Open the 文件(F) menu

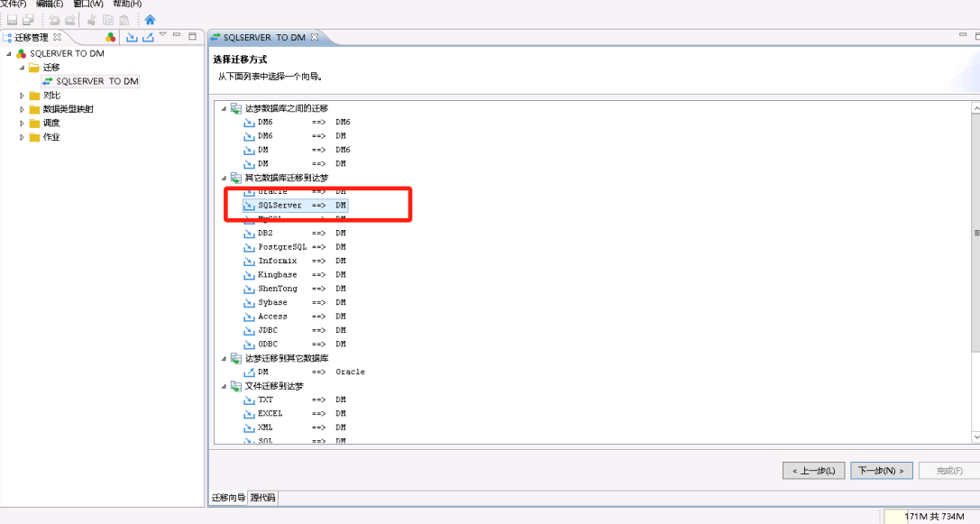(14, 4)
